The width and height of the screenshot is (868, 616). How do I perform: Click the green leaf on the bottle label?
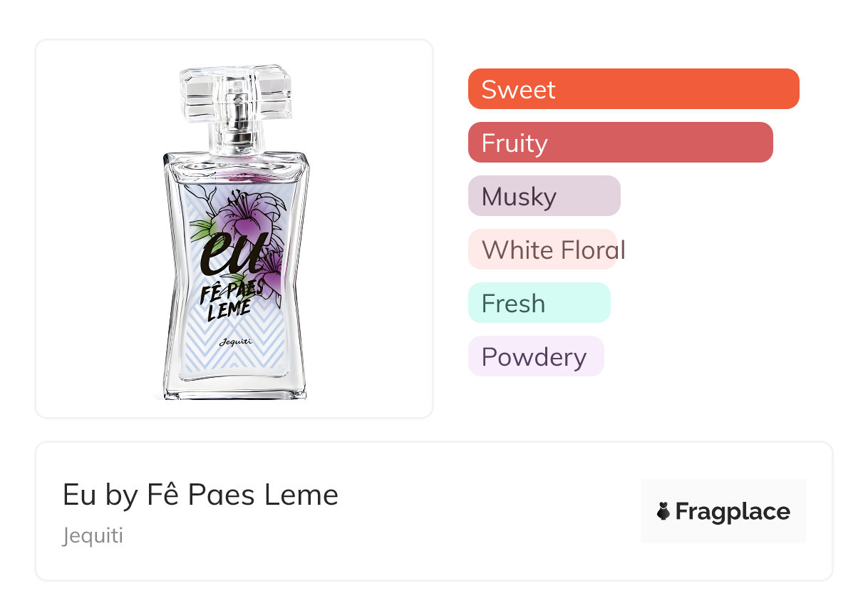click(202, 228)
